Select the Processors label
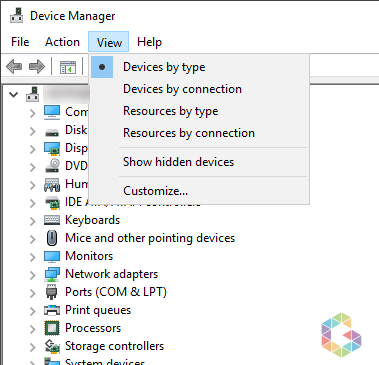This screenshot has width=379, height=365. (93, 328)
